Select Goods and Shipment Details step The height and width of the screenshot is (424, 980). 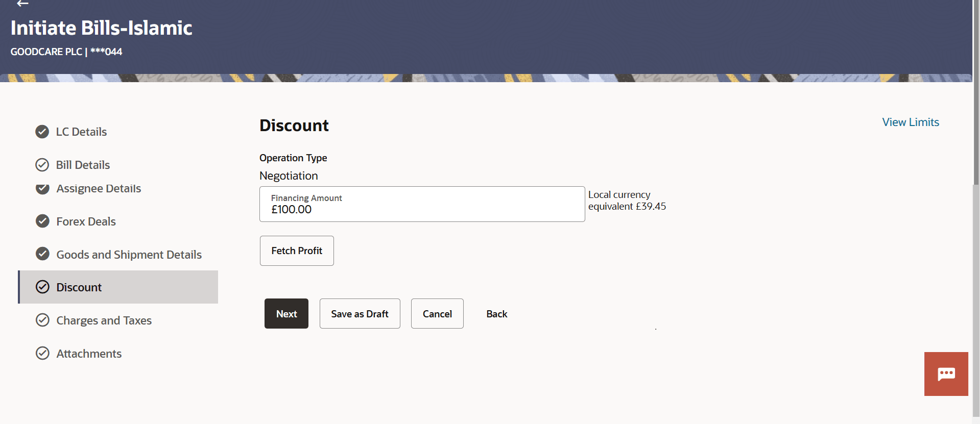click(129, 255)
